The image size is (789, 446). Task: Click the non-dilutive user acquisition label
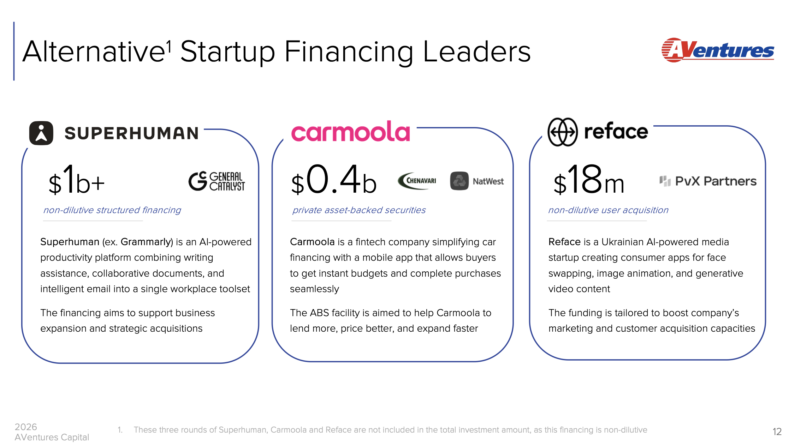pos(608,210)
